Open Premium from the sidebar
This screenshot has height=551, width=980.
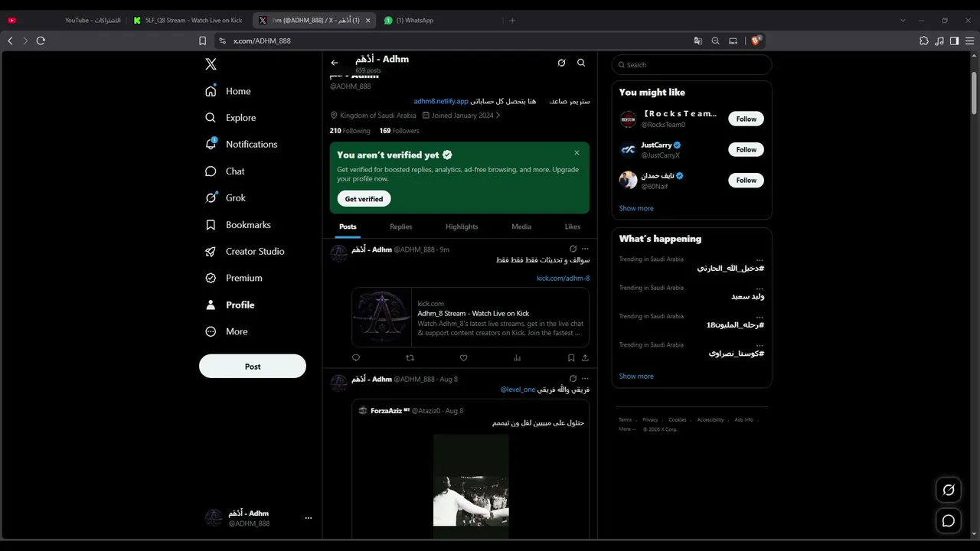click(x=234, y=278)
